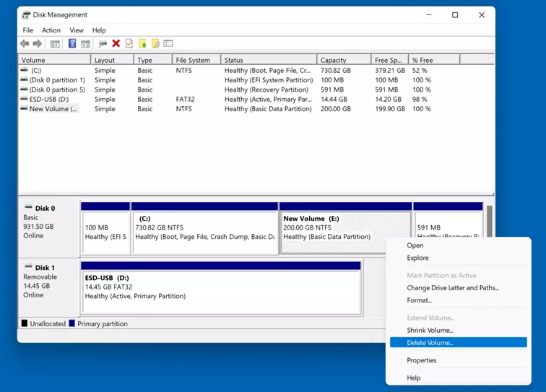Click the Disk 1 drive icon in lower pane
The width and height of the screenshot is (546, 392).
[28, 266]
